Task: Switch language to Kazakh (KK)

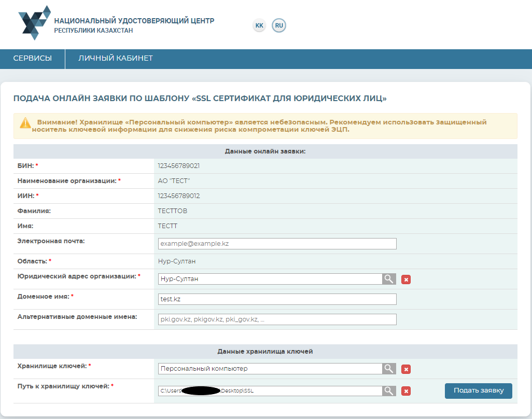Action: click(x=259, y=25)
